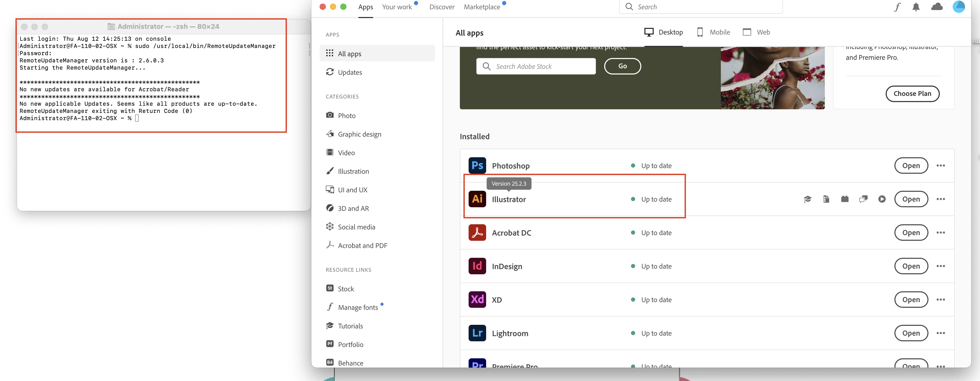Expand more options for XD
980x381 pixels.
[941, 300]
